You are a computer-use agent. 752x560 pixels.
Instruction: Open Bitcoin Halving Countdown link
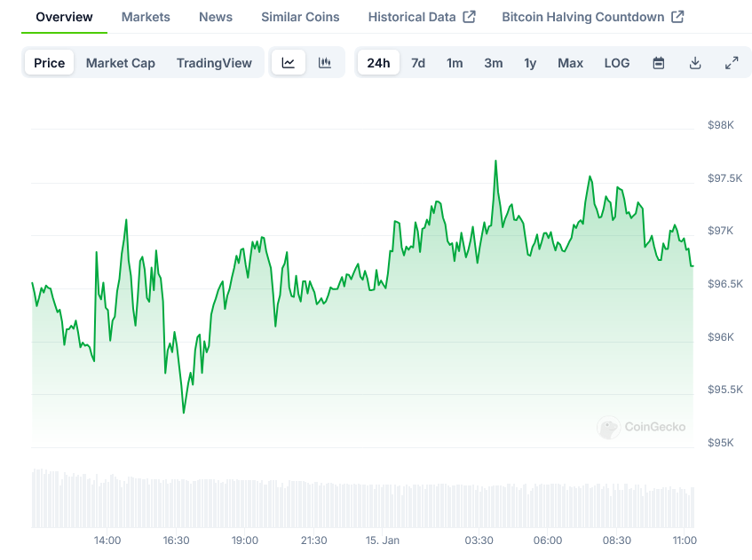592,17
